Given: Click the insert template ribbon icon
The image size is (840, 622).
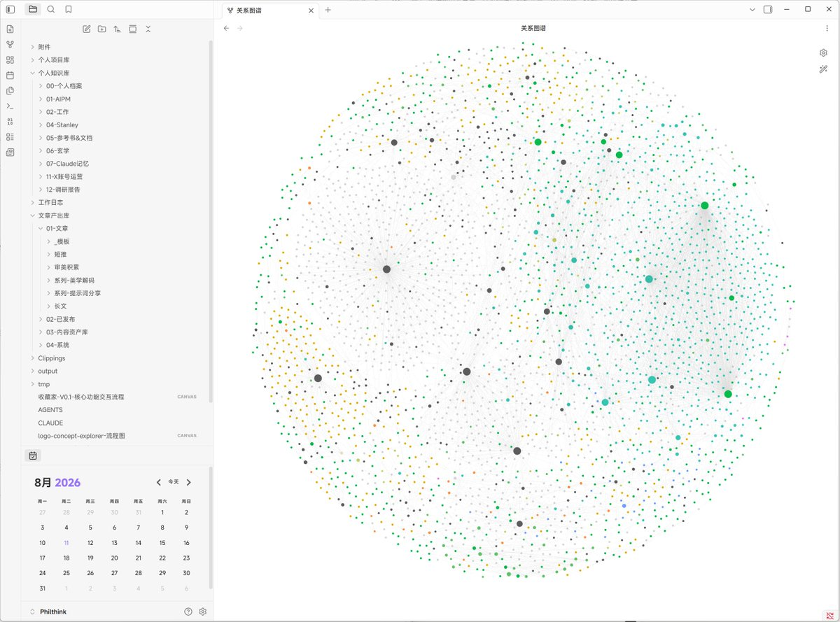Looking at the screenshot, I should [10, 91].
